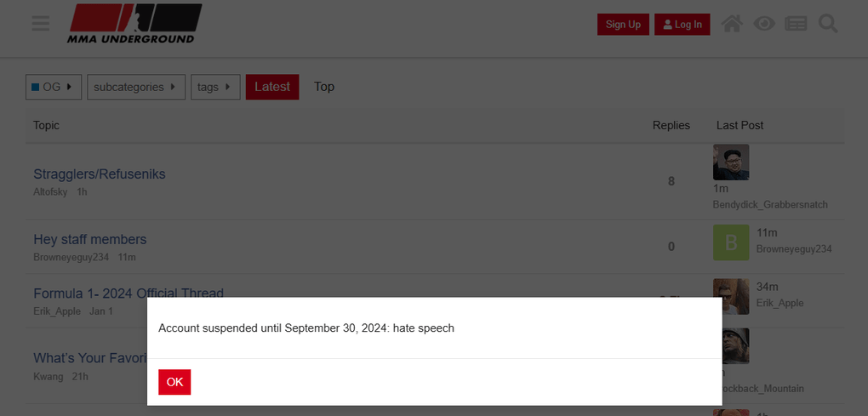Viewport: 868px width, 416px height.
Task: Click the Log In button
Action: [x=682, y=25]
